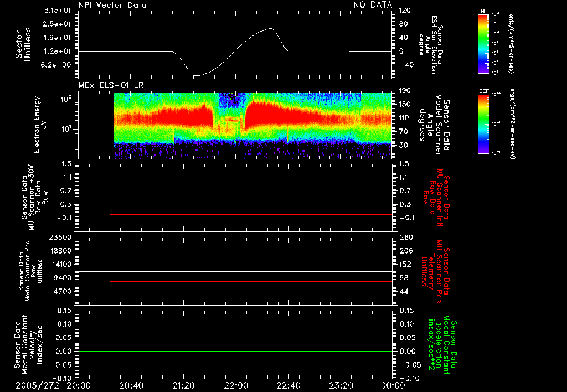Image resolution: width=567 pixels, height=392 pixels.
Task: Click the sun elevation curve minimum dip
Action: pyautogui.click(x=197, y=75)
